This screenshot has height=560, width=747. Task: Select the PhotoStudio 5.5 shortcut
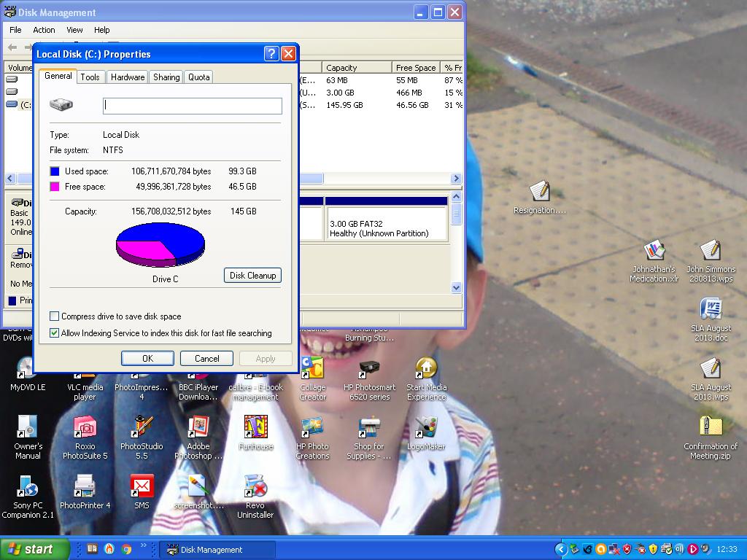(142, 427)
